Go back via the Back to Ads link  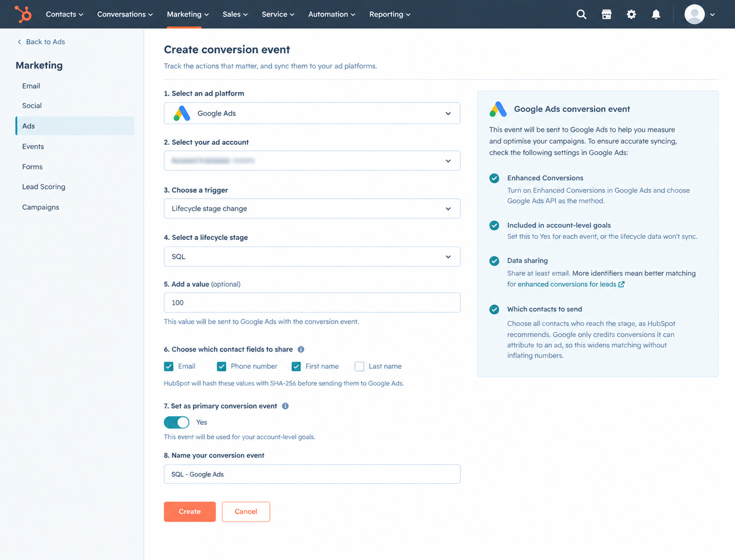coord(41,42)
